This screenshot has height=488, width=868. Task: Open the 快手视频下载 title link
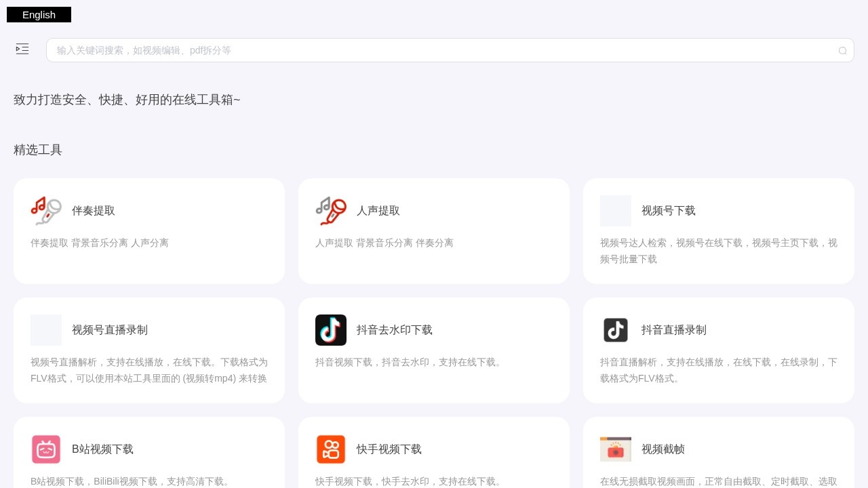pos(389,449)
